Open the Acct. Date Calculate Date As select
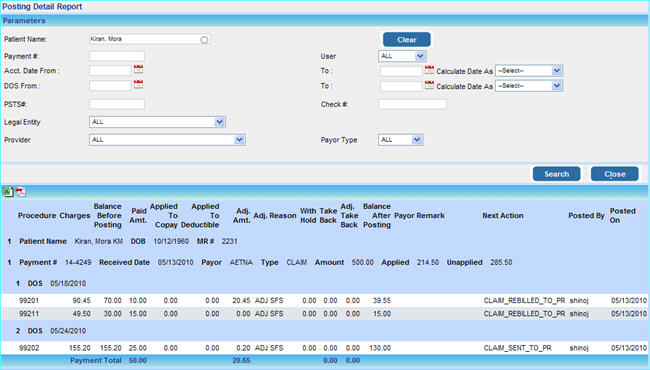The height and width of the screenshot is (370, 650). click(x=529, y=71)
